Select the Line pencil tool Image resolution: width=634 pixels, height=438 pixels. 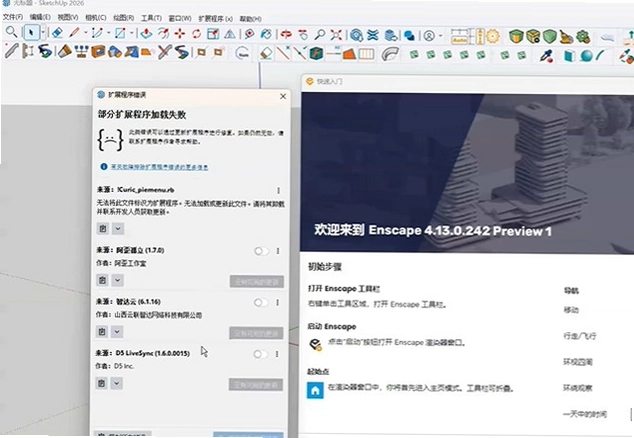pyautogui.click(x=74, y=32)
